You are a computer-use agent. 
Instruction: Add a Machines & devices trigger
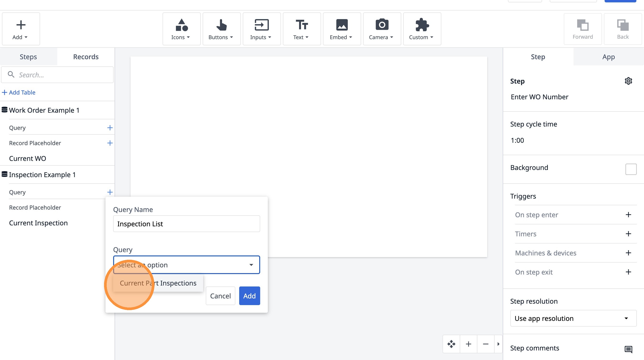(x=628, y=253)
